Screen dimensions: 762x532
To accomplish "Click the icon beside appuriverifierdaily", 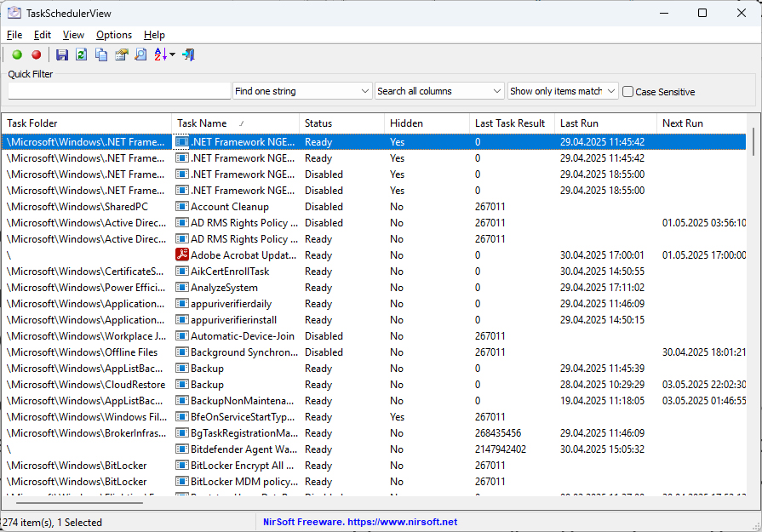I will tap(182, 304).
